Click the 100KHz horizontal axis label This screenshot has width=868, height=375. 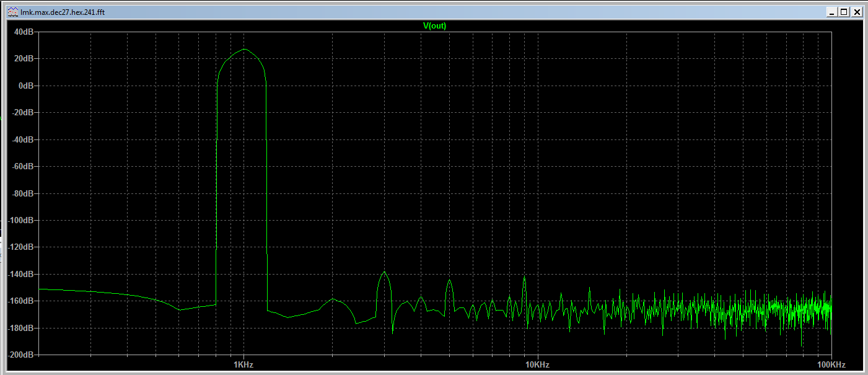831,364
